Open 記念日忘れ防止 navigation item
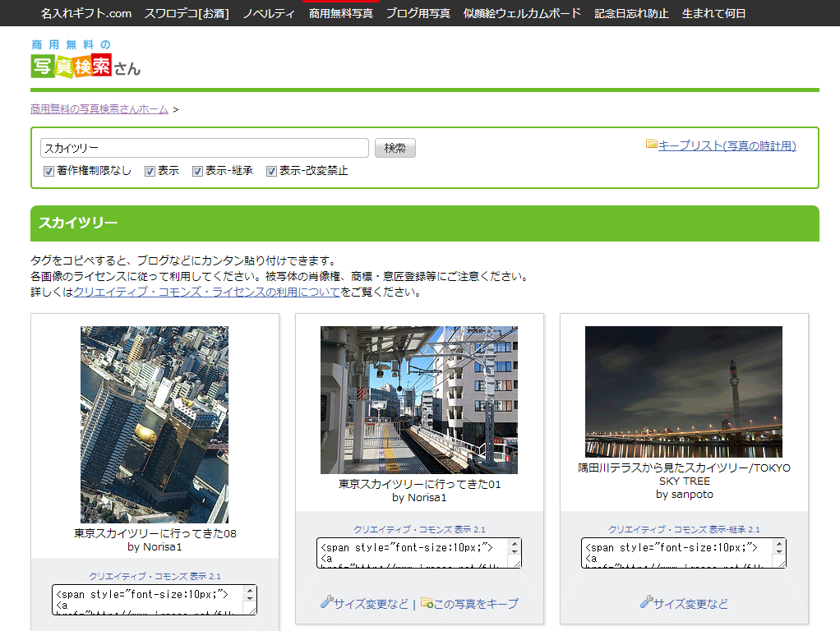840x631 pixels. pos(631,13)
